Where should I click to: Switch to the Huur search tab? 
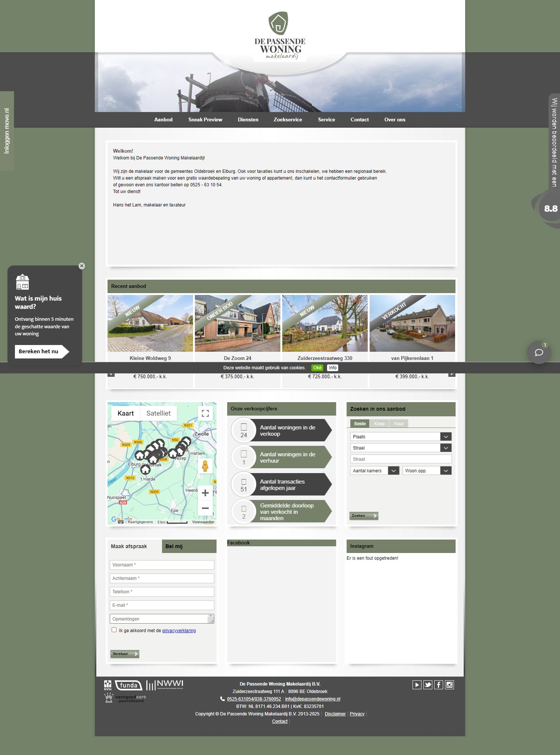[399, 423]
